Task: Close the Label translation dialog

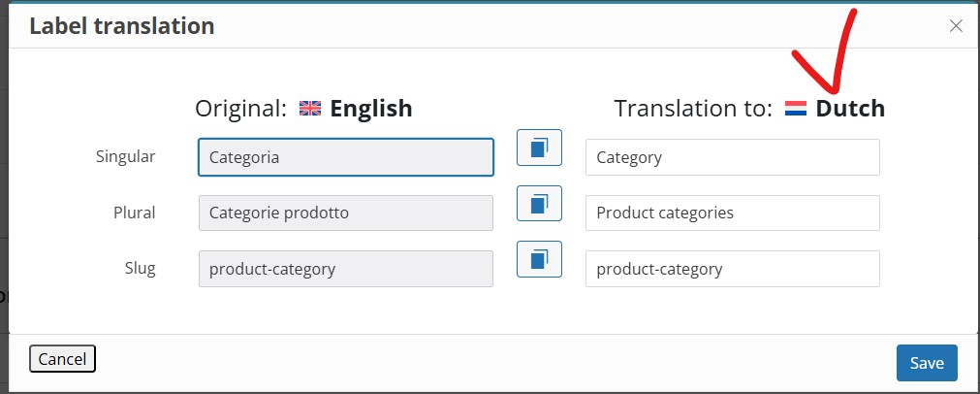Action: pos(956,25)
